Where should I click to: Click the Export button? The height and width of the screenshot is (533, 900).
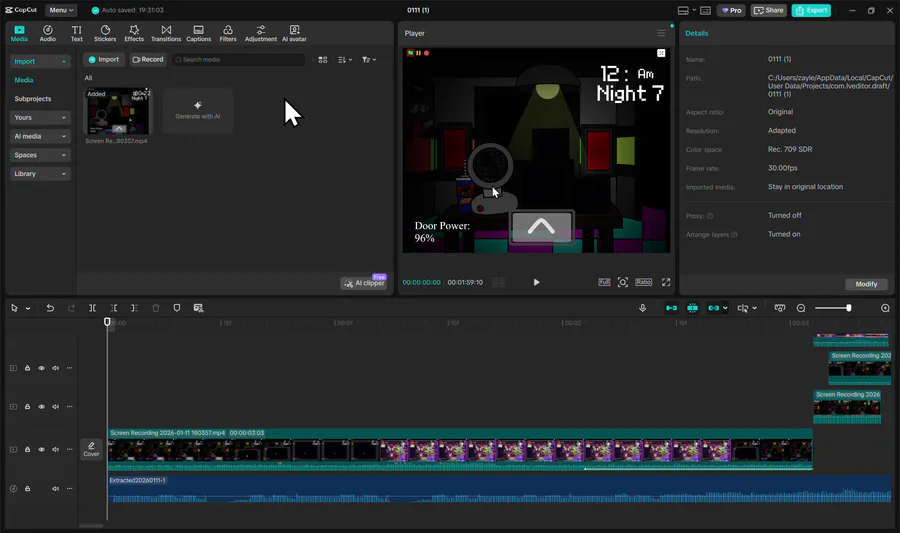(811, 10)
